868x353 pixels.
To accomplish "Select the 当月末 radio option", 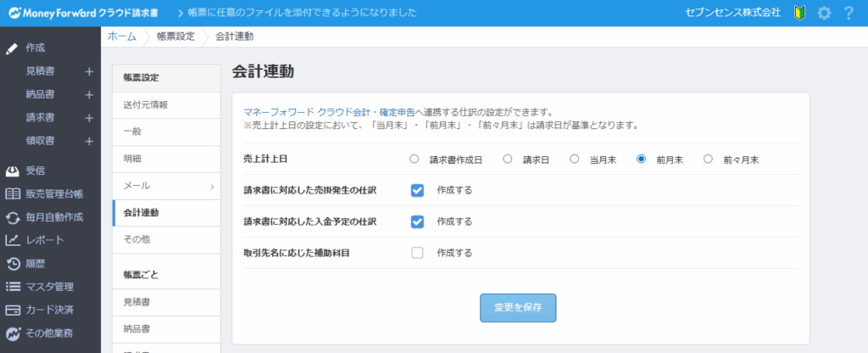I will pyautogui.click(x=575, y=159).
